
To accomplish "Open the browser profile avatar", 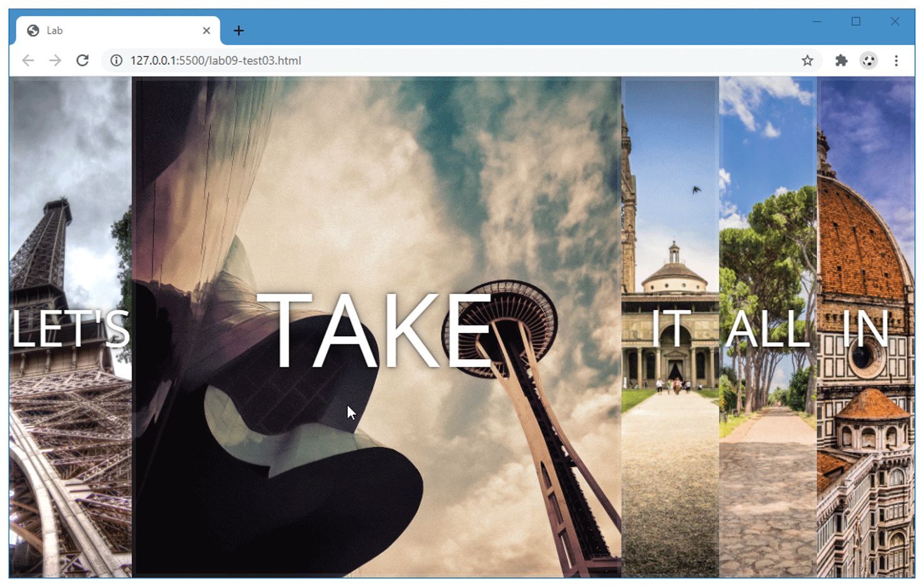I will 868,61.
